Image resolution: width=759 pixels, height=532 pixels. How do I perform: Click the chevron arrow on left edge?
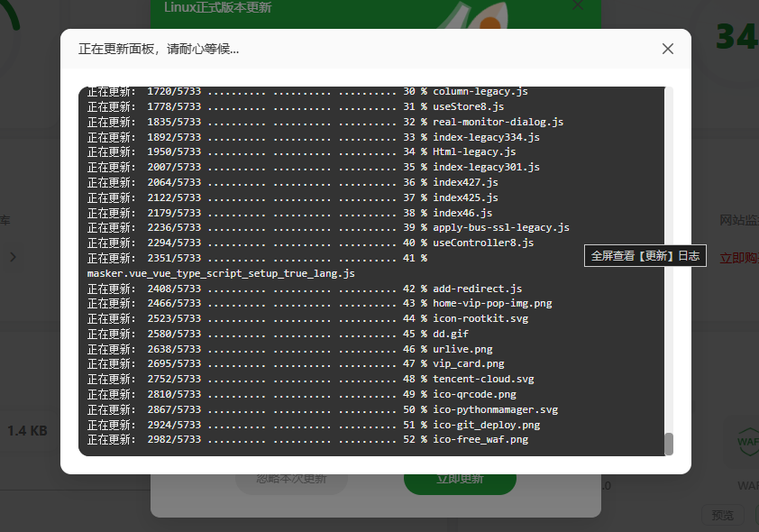(x=13, y=257)
